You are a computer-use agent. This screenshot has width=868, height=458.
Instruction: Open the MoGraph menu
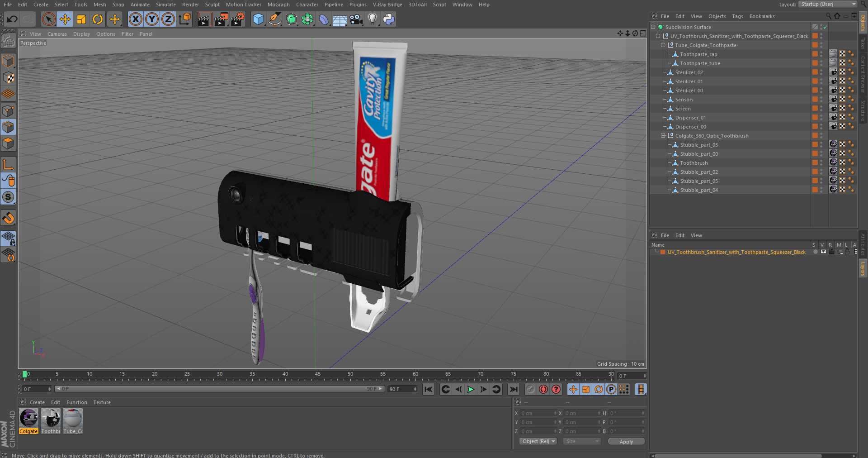coord(278,5)
